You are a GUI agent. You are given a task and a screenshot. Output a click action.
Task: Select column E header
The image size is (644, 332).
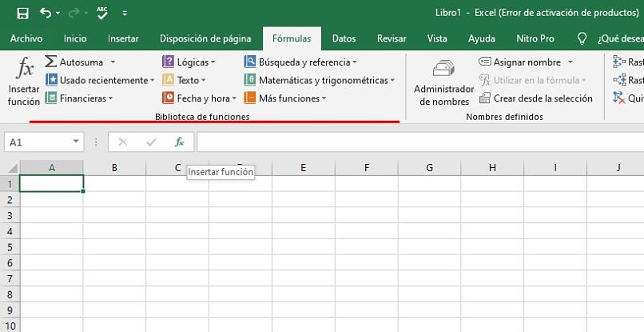(304, 167)
